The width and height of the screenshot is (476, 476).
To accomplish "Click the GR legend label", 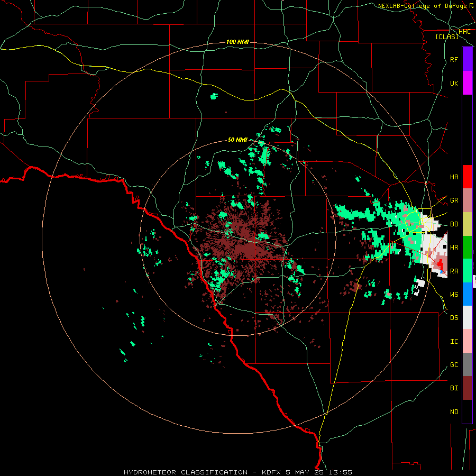I will tap(454, 200).
